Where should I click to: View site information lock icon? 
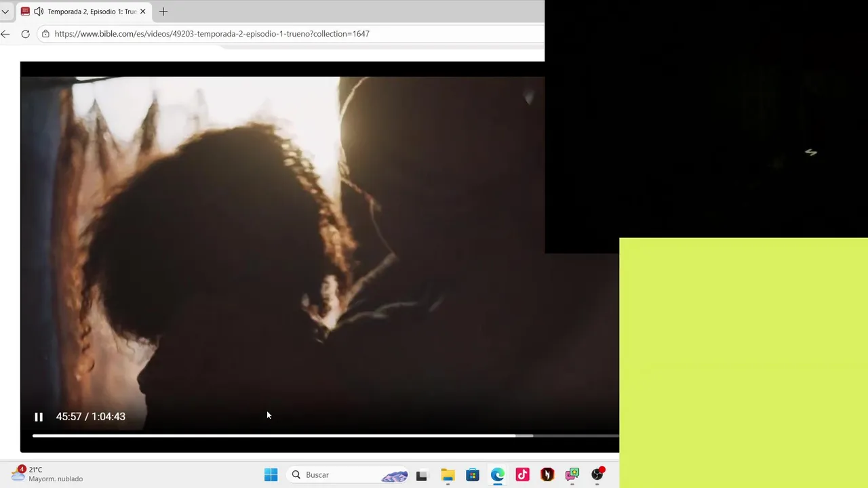pos(45,34)
